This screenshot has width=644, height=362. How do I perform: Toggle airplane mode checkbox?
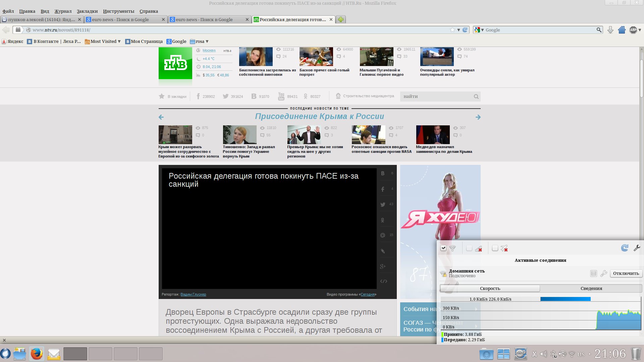tap(495, 248)
